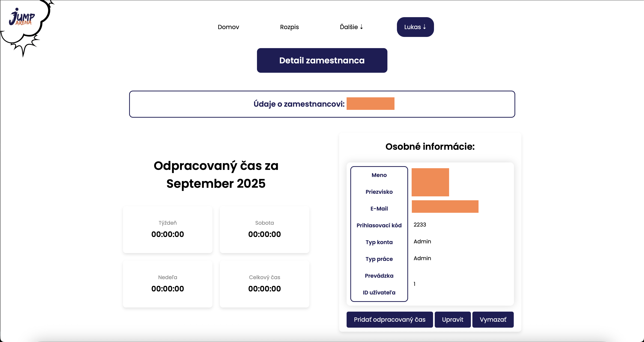Click the Prevádzka label
Screen dimensions: 644x342
(379, 276)
